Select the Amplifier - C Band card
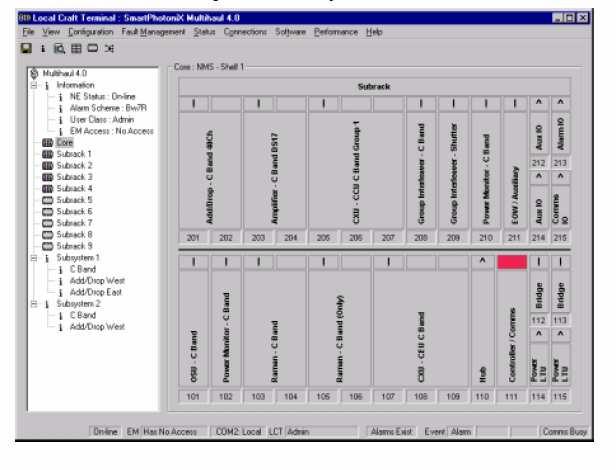The image size is (616, 470). 275,171
